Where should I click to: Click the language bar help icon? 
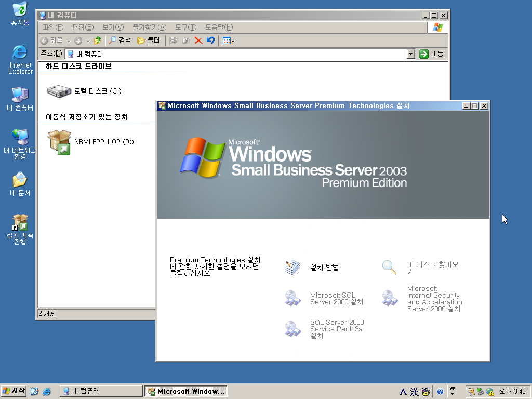[440, 392]
